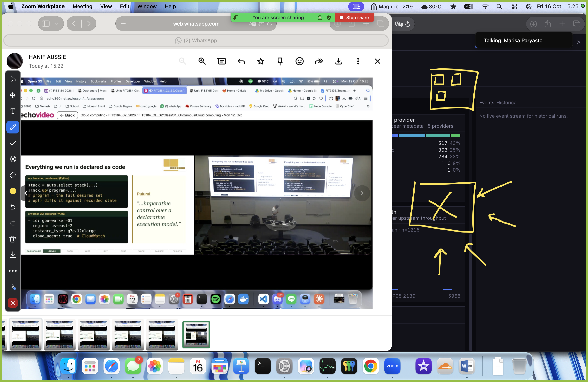Stop the Zoom screen share

354,18
